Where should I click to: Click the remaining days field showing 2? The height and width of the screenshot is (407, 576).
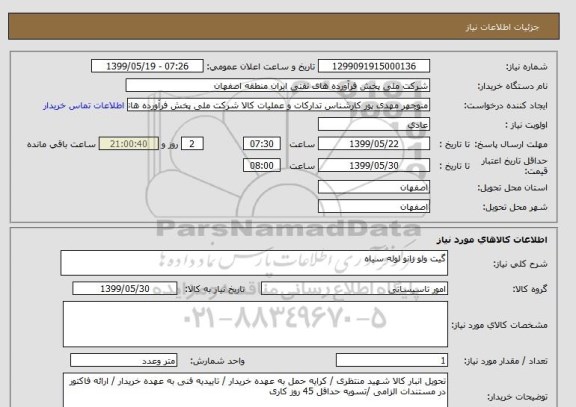192,144
